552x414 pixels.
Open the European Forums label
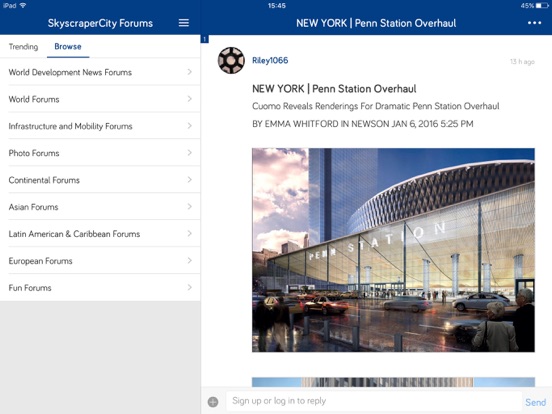tap(40, 261)
